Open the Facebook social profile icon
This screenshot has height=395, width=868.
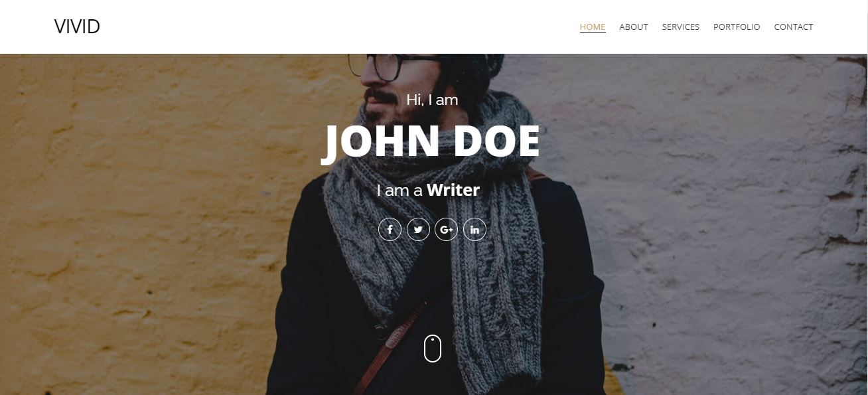click(390, 230)
